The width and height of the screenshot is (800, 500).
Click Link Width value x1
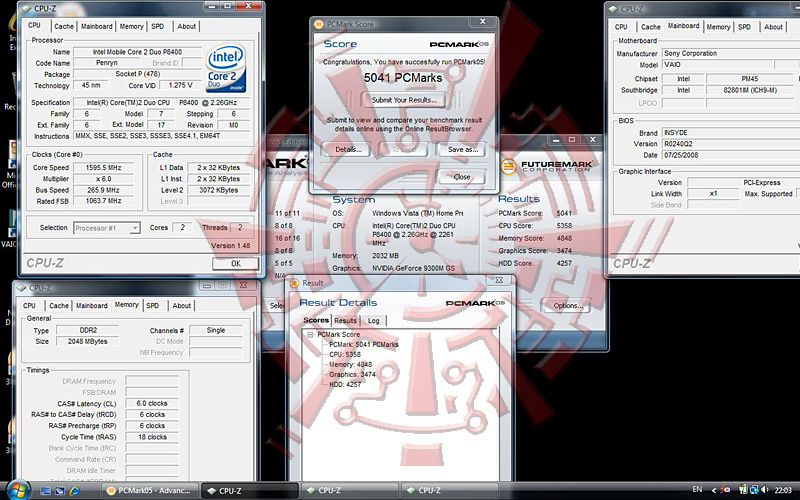pyautogui.click(x=713, y=193)
